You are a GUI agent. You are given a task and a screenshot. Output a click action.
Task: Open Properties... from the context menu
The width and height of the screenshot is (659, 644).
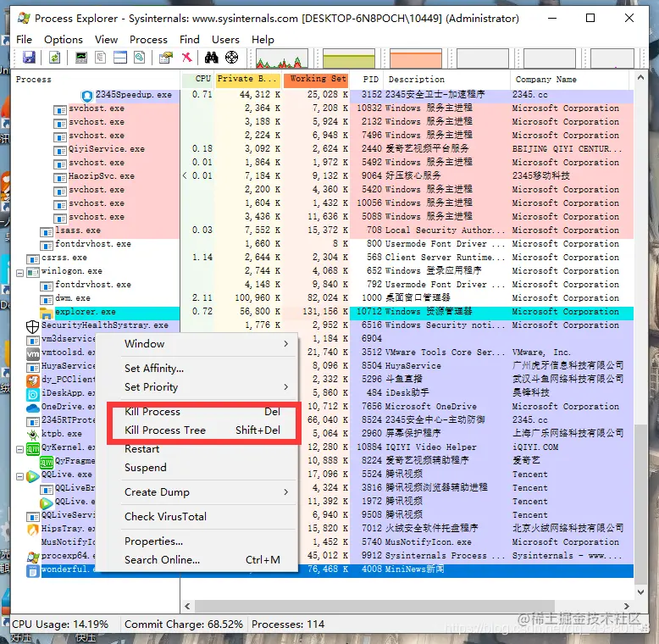(x=203, y=541)
